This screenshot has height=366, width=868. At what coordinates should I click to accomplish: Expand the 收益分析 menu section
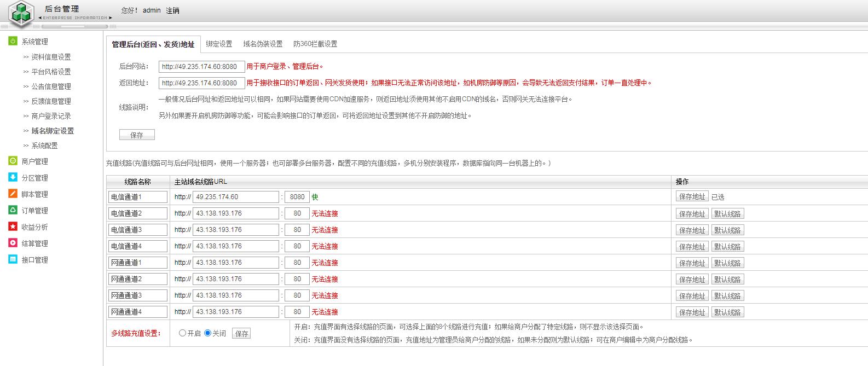pos(34,227)
